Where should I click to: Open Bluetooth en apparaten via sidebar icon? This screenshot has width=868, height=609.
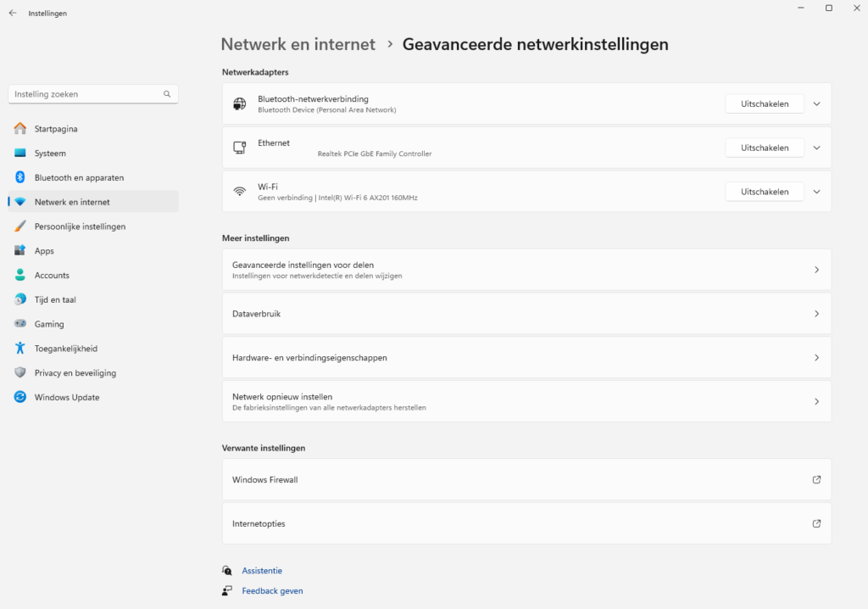click(x=19, y=177)
